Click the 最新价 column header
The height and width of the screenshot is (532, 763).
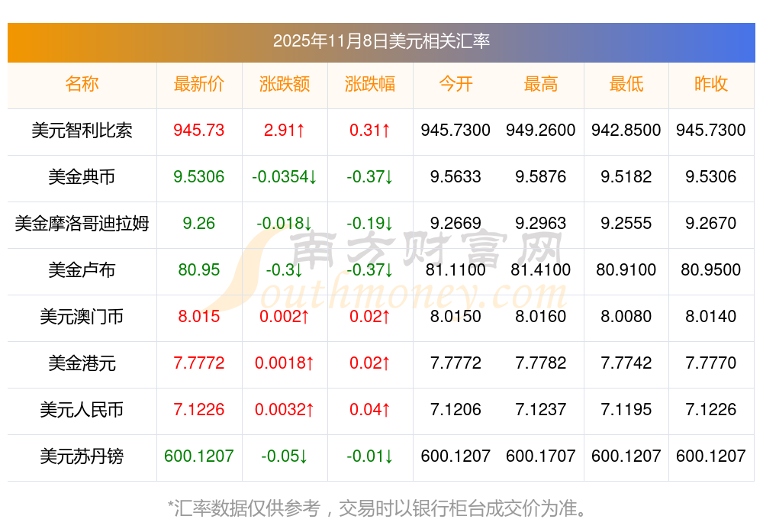pyautogui.click(x=199, y=85)
